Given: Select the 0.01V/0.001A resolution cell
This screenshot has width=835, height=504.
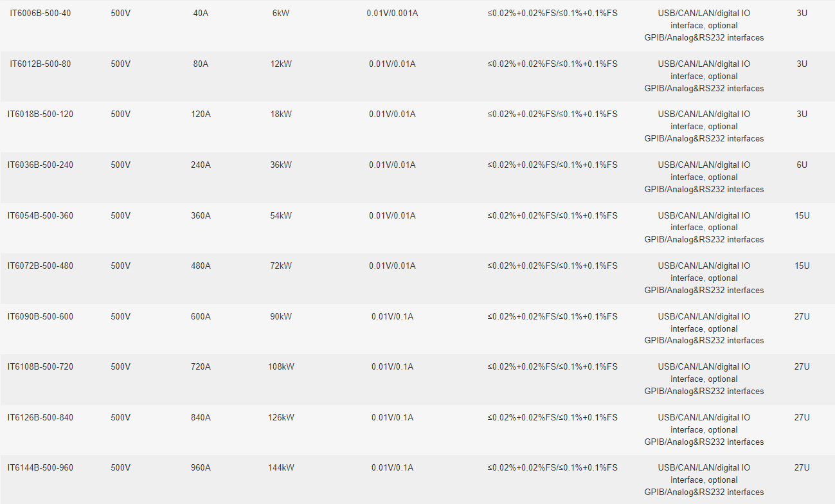Looking at the screenshot, I should (392, 14).
